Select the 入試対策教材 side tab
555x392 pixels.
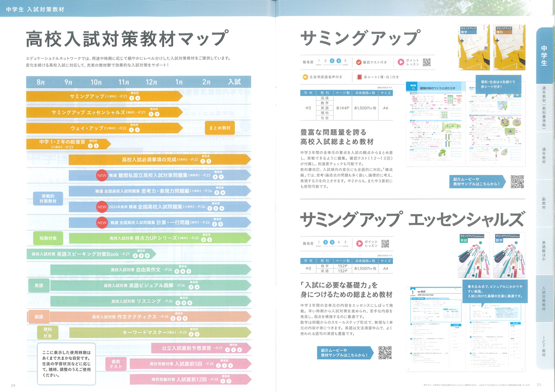point(544,299)
